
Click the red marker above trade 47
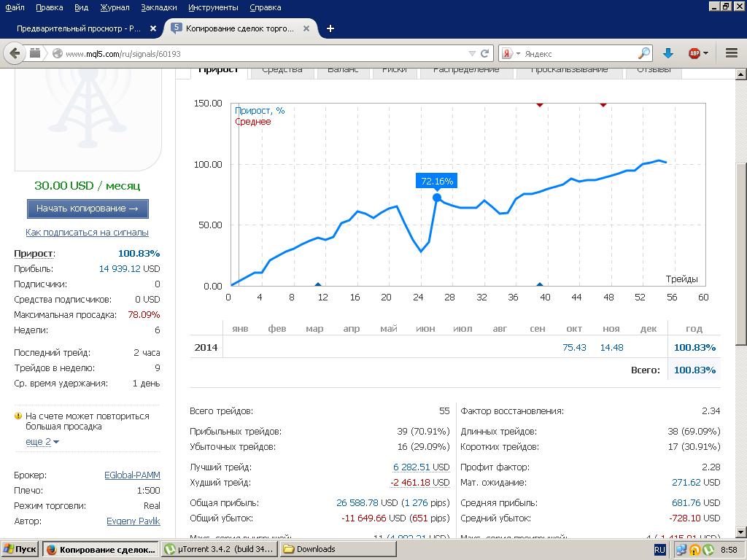(x=603, y=105)
